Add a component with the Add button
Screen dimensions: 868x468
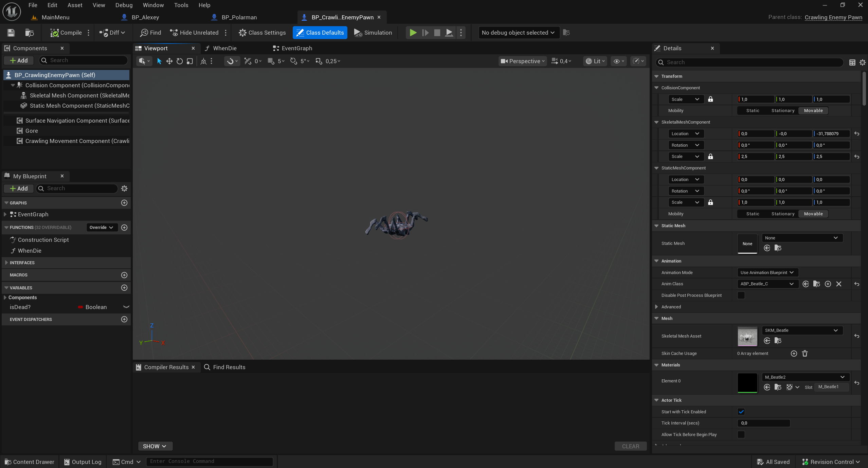click(19, 60)
